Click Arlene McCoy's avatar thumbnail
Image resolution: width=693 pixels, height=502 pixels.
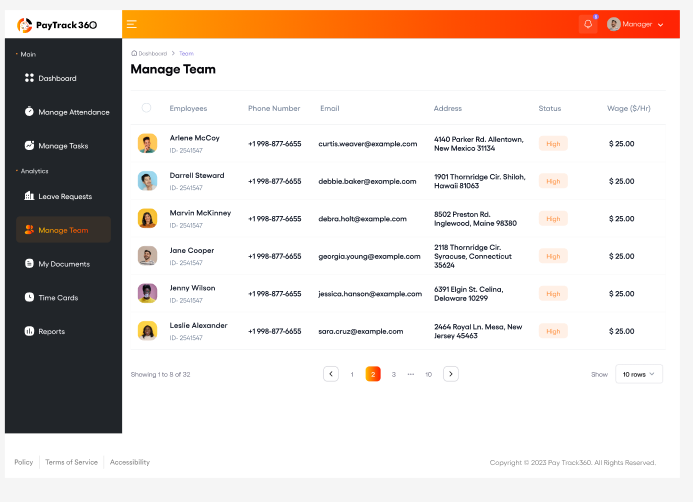(x=147, y=143)
